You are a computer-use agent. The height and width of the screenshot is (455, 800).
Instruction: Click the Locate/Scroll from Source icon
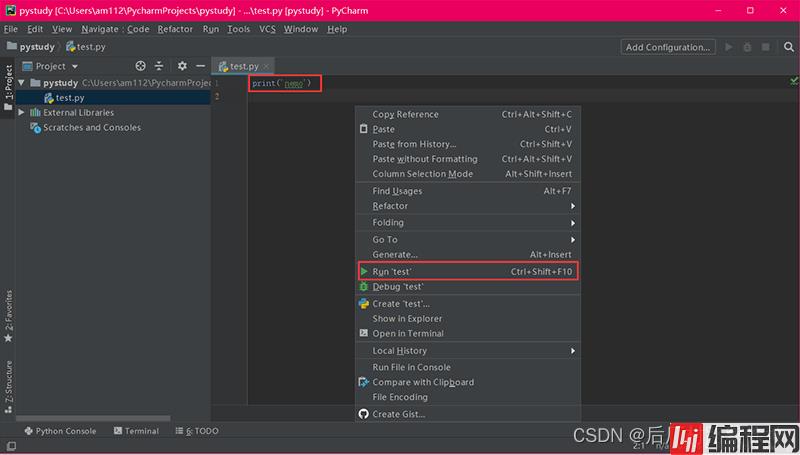coord(140,66)
